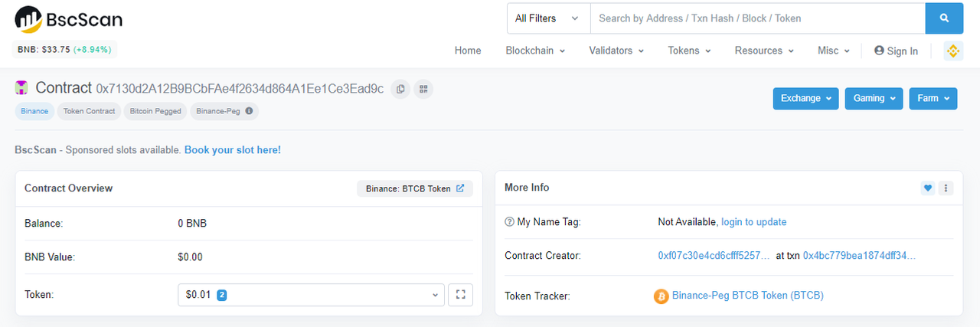The image size is (980, 327).
Task: Click the BNB price $33.75 badge
Action: pos(64,49)
